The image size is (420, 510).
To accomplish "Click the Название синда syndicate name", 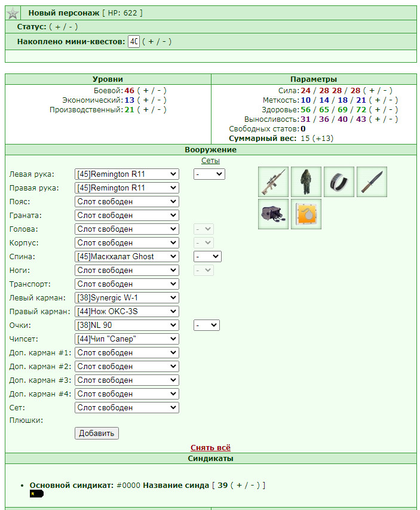I will 176,486.
